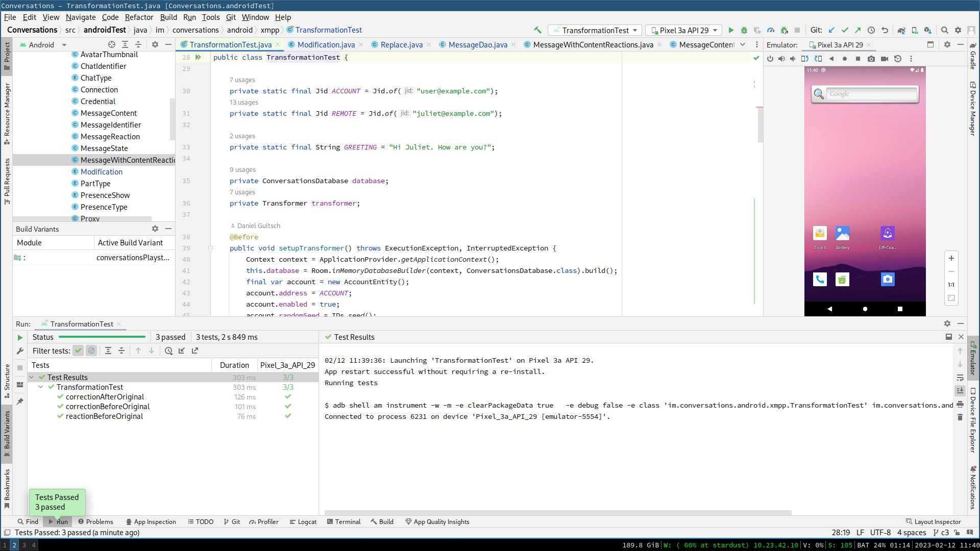Image resolution: width=980 pixels, height=551 pixels.
Task: Click the green Run app button
Action: tap(731, 30)
